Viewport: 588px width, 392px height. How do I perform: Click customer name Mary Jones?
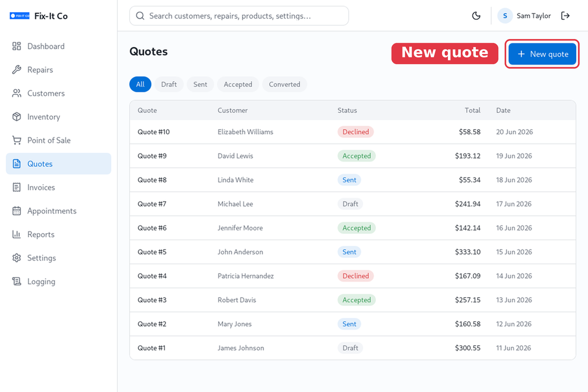pyautogui.click(x=235, y=324)
